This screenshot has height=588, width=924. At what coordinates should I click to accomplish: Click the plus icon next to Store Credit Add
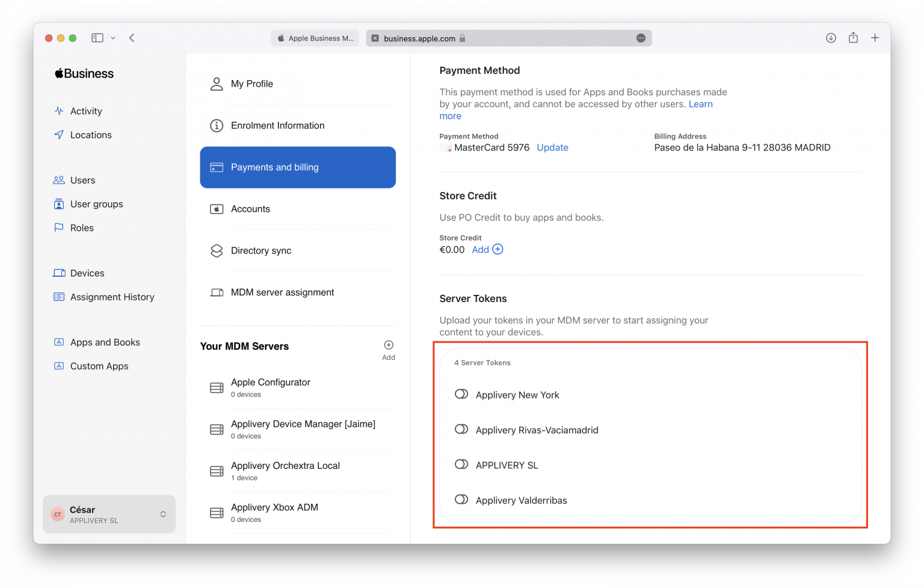tap(497, 249)
